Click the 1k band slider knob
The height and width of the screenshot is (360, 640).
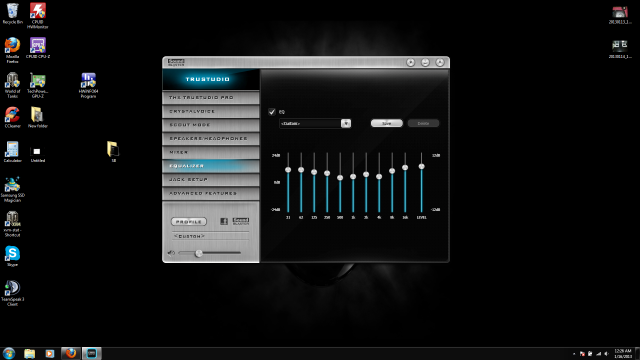click(353, 176)
